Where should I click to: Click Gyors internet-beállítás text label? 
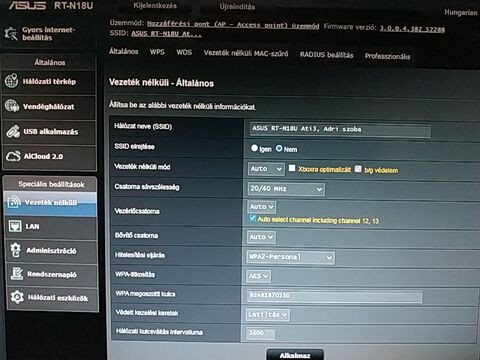(49, 34)
